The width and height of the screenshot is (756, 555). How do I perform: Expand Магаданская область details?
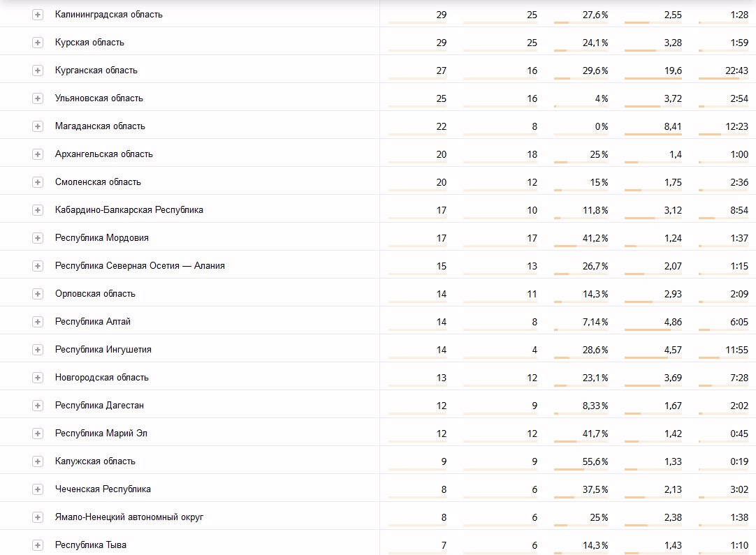[x=38, y=126]
